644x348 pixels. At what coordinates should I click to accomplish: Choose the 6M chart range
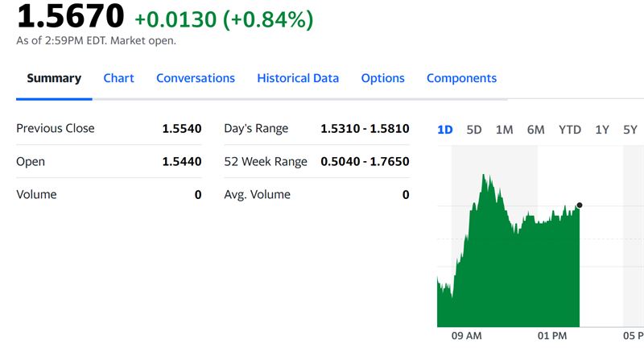point(535,130)
